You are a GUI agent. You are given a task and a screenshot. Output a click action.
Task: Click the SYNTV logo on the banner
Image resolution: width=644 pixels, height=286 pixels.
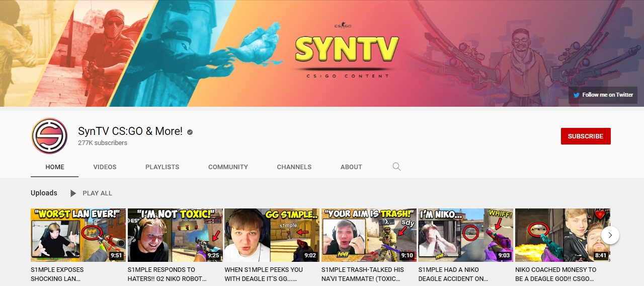(347, 49)
